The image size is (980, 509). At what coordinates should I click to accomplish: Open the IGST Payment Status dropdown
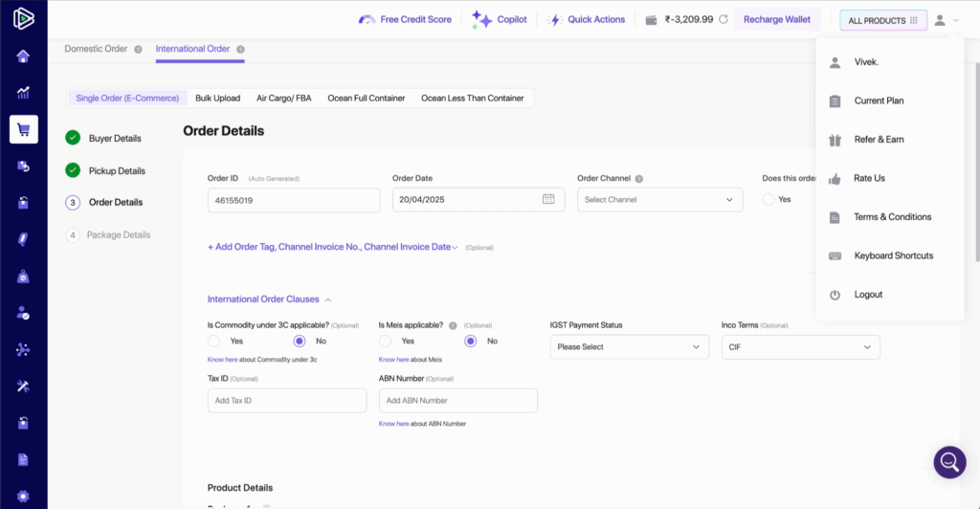coord(629,346)
